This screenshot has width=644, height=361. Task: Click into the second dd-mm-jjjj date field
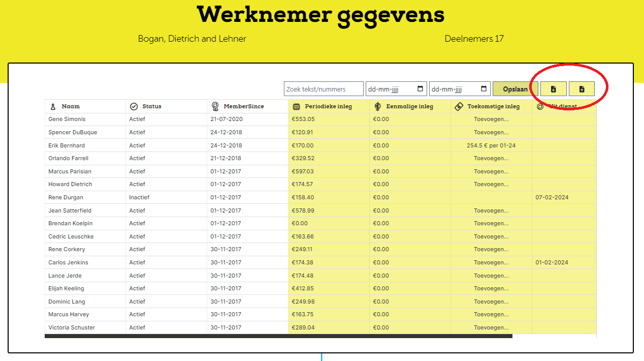pyautogui.click(x=460, y=89)
